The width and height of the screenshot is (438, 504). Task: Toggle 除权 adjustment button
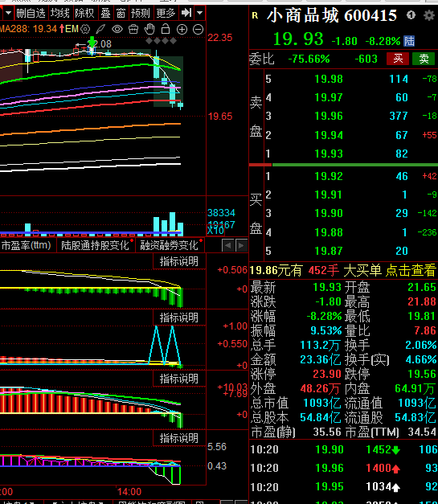point(84,13)
